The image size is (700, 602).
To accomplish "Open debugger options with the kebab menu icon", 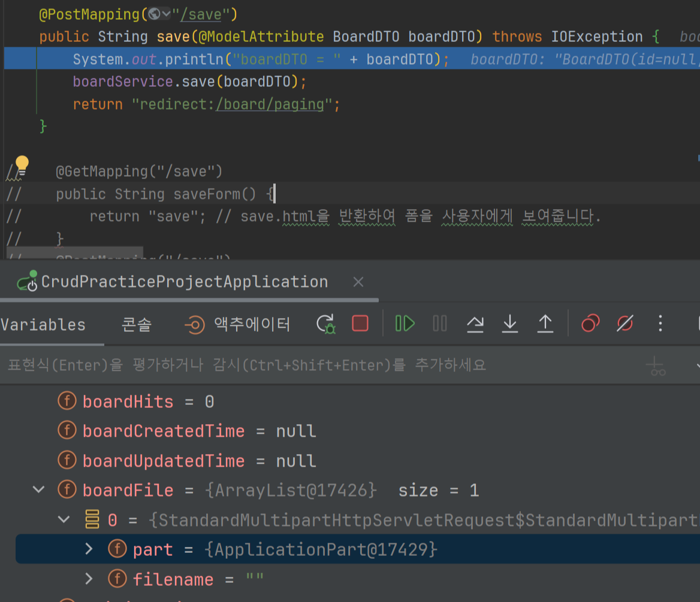I will 660,324.
